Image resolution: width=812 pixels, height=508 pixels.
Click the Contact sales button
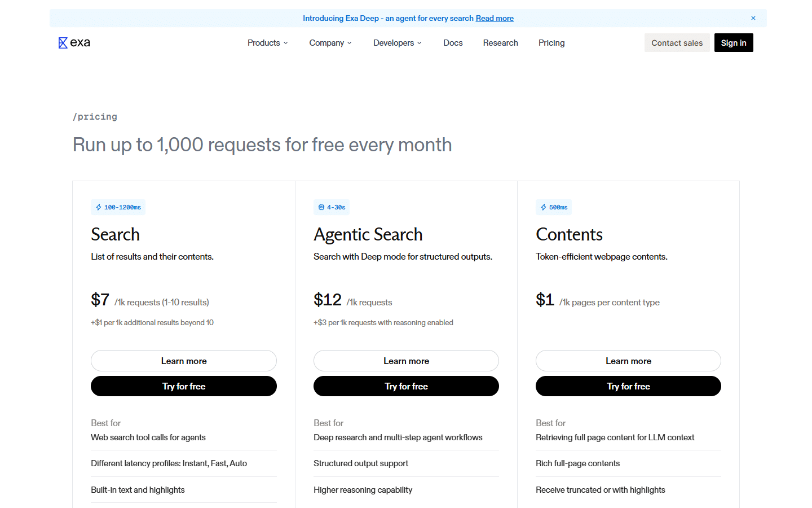(x=677, y=42)
